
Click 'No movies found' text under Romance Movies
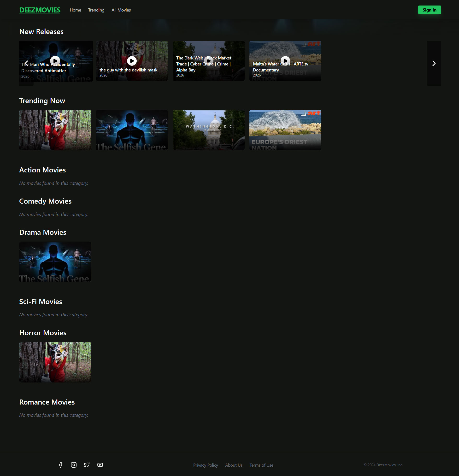coord(54,415)
